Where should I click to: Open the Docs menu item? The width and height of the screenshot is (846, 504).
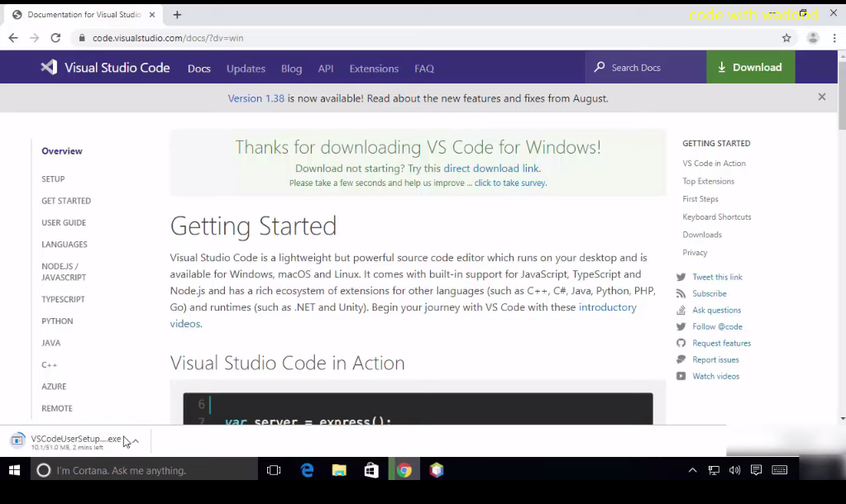pyautogui.click(x=199, y=69)
